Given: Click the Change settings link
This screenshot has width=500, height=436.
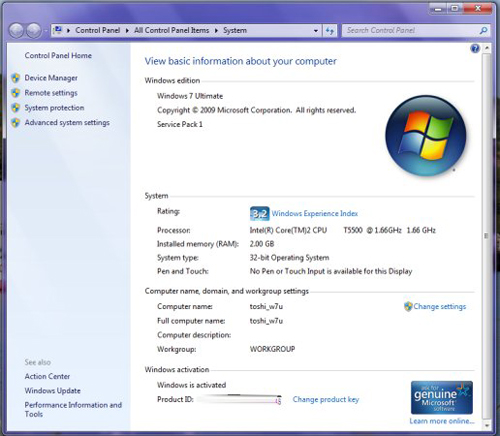Looking at the screenshot, I should (440, 306).
